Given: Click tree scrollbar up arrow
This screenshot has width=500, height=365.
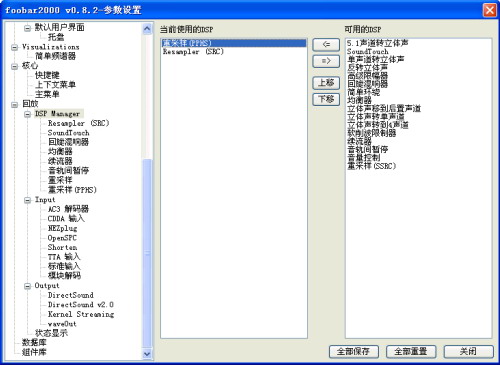Looking at the screenshot, I should tap(147, 29).
